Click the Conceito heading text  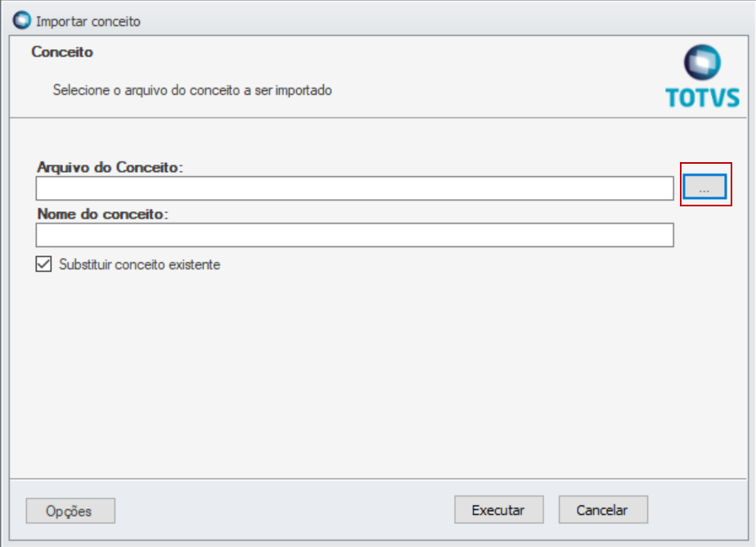[x=61, y=52]
